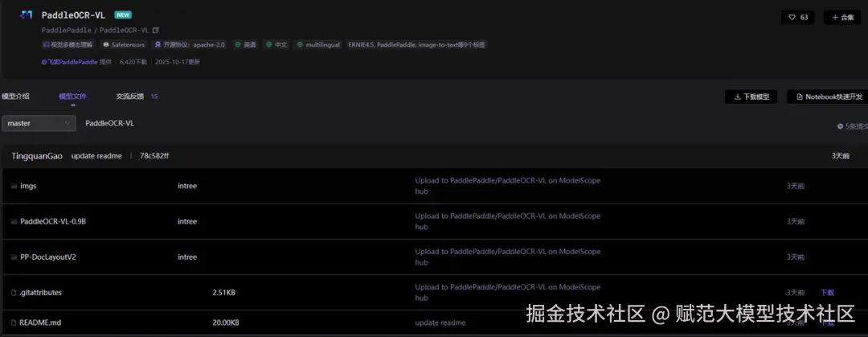Click the README.md row update readme message

click(x=440, y=323)
